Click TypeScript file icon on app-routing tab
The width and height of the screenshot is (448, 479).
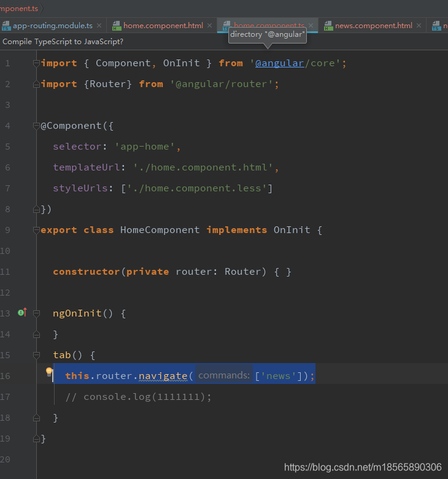click(6, 26)
